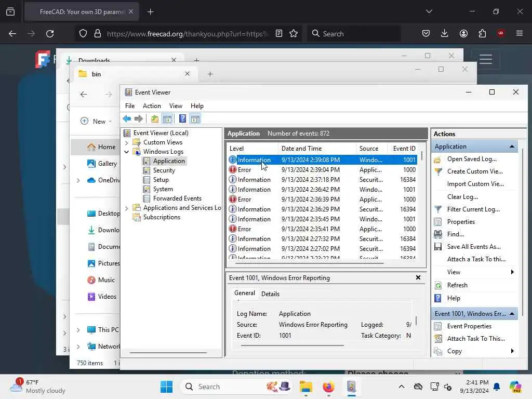Select Setup log in tree
The width and height of the screenshot is (532, 399).
161,180
